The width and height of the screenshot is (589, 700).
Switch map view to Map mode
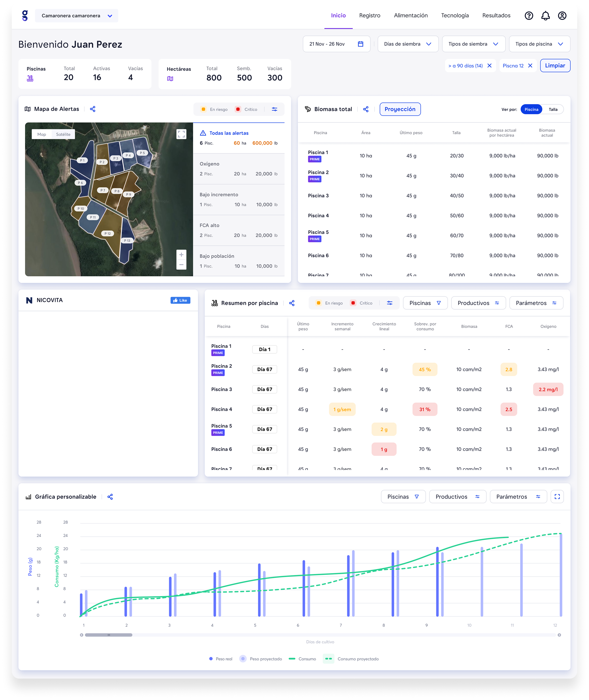pos(42,134)
